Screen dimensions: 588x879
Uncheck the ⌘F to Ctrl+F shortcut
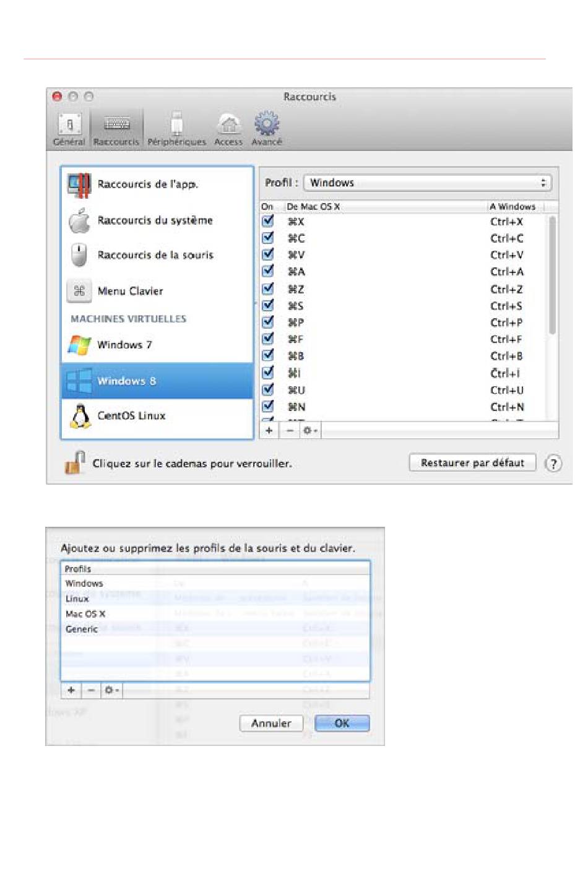point(268,339)
